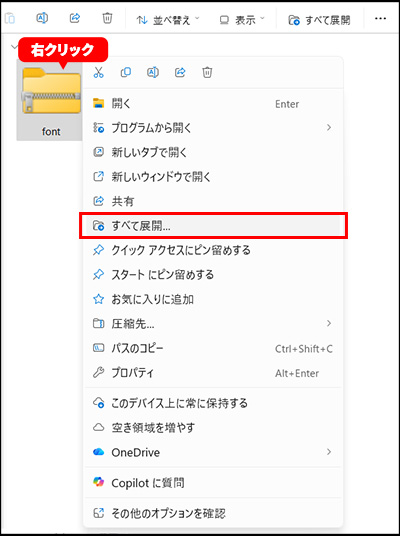Image resolution: width=400 pixels, height=536 pixels.
Task: Click the toolbar share icon
Action: point(75,18)
